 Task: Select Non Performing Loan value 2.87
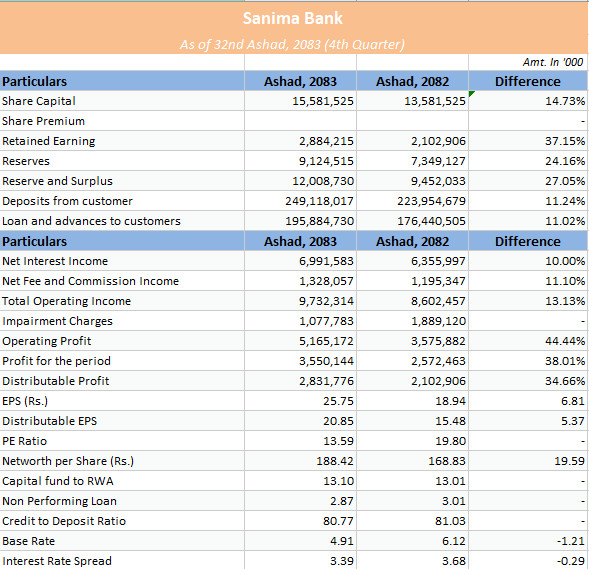pos(342,501)
